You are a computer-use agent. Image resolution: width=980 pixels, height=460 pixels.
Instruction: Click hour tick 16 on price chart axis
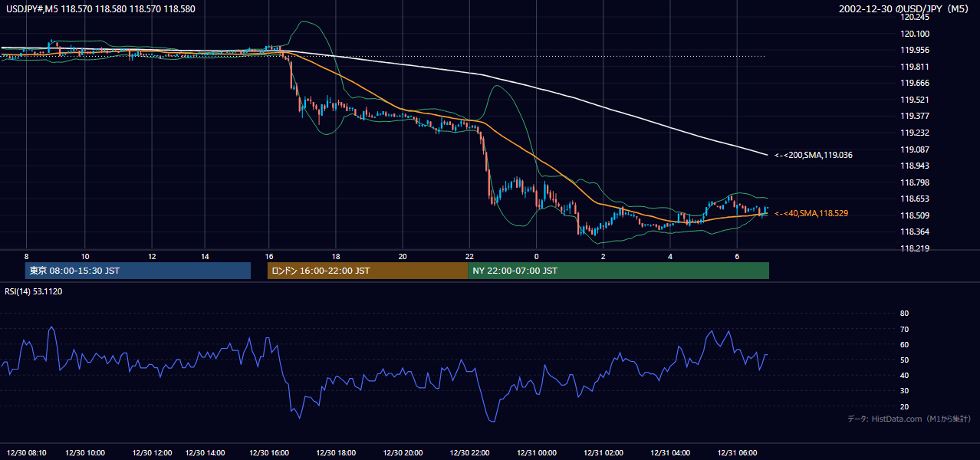click(x=269, y=256)
